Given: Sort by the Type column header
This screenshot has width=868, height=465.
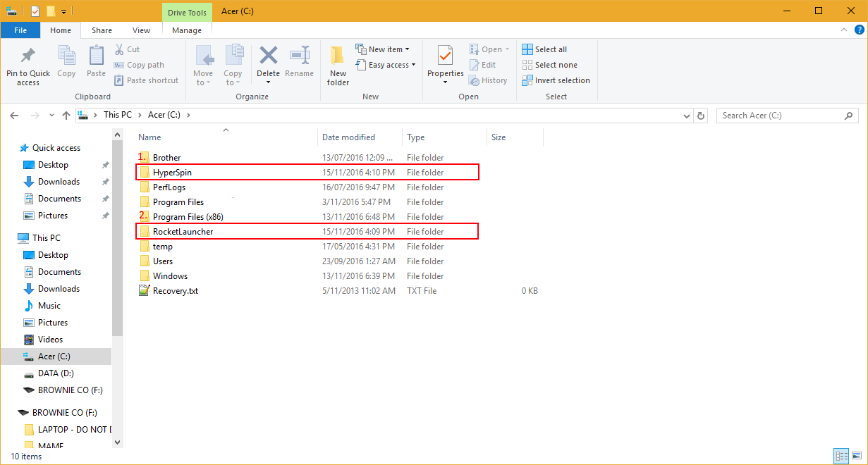Looking at the screenshot, I should pyautogui.click(x=444, y=137).
